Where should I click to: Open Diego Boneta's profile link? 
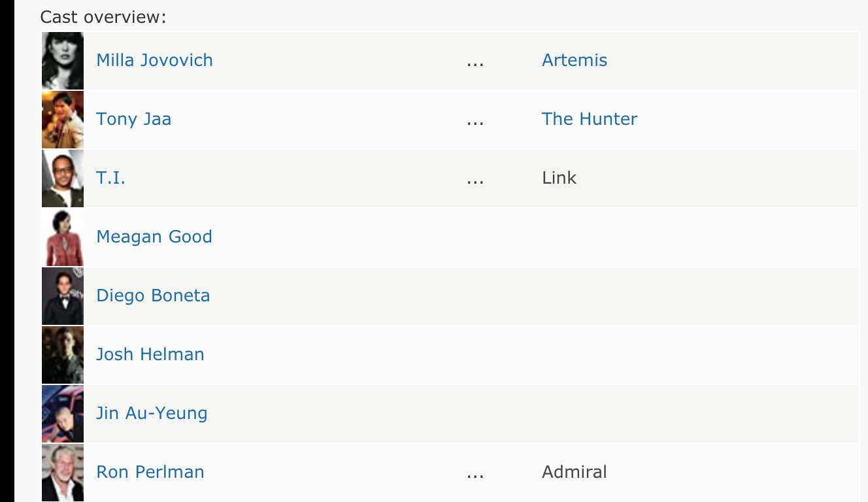click(153, 295)
